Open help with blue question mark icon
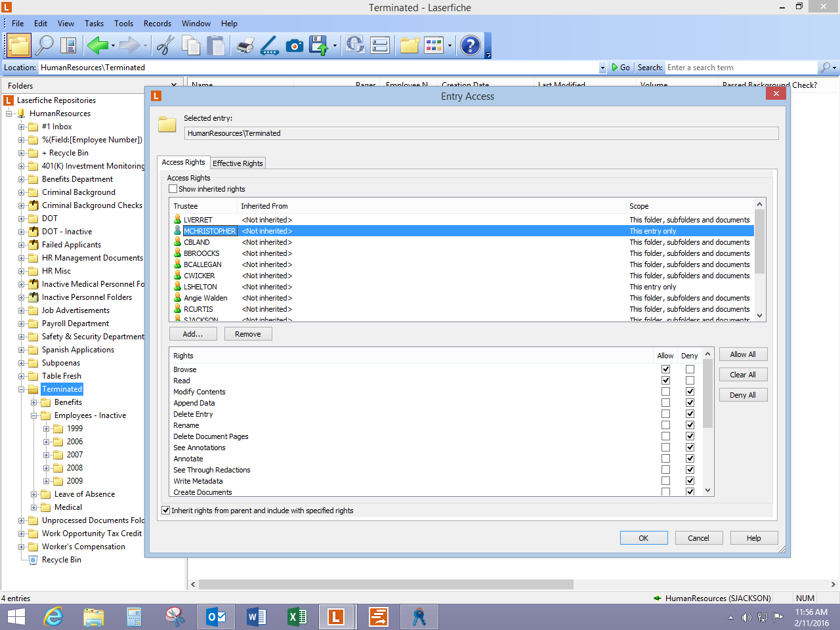The height and width of the screenshot is (630, 840). pos(471,45)
